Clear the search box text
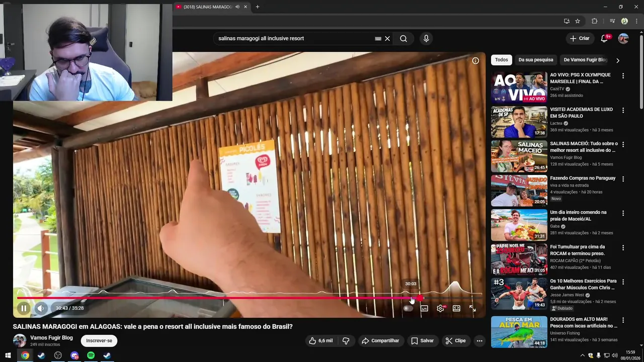The width and height of the screenshot is (644, 362). pyautogui.click(x=387, y=38)
